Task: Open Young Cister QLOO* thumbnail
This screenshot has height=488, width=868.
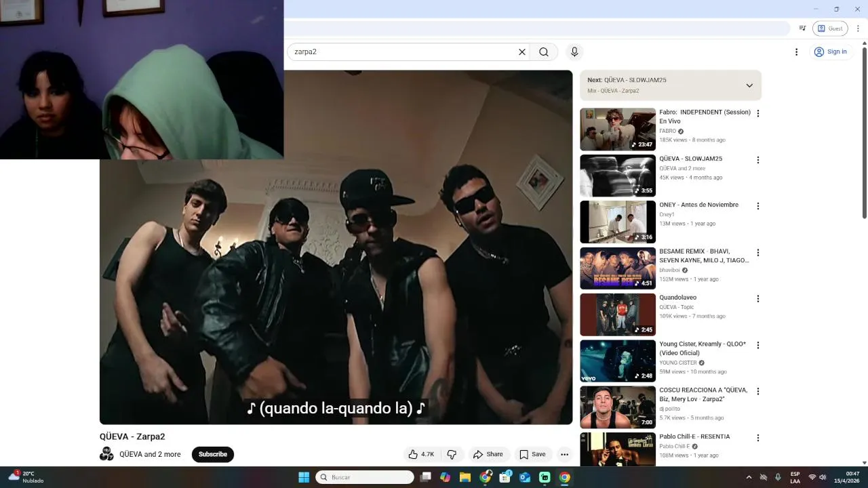Action: click(618, 361)
